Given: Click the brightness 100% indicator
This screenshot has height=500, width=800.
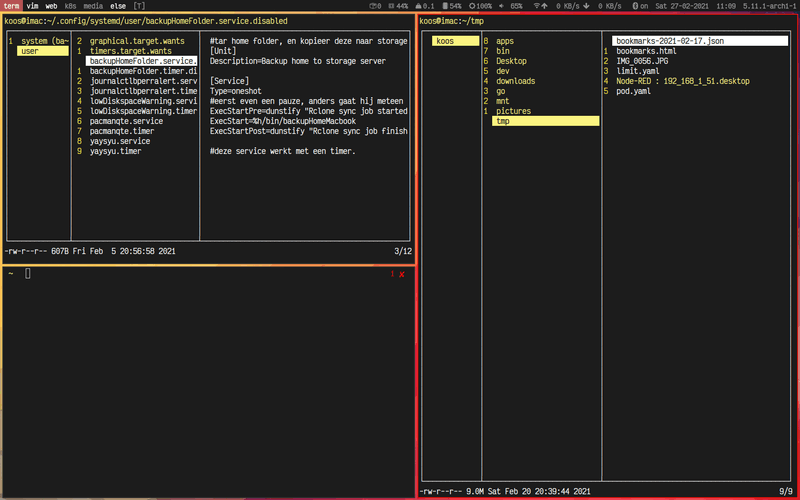Looking at the screenshot, I should [x=480, y=6].
